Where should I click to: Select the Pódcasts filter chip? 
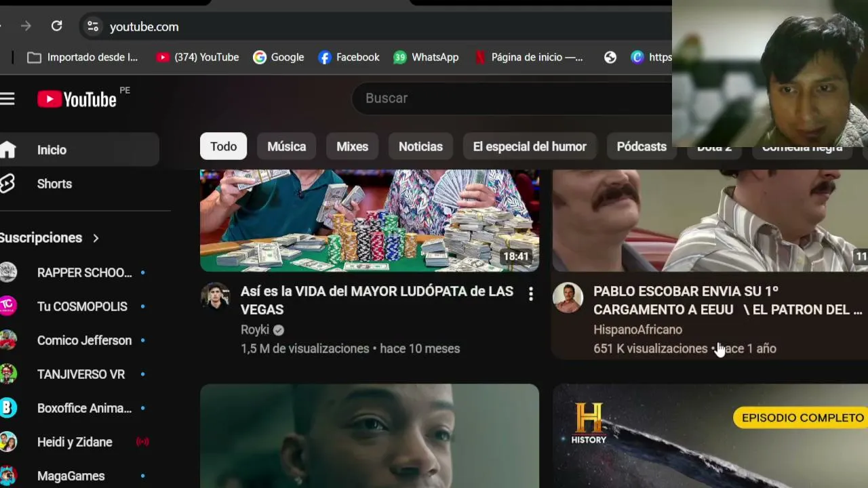point(642,146)
